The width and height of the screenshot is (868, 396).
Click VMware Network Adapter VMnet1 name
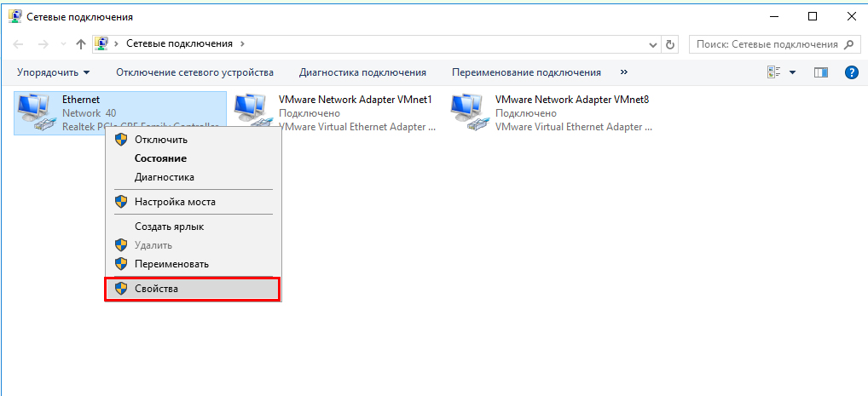coord(356,100)
